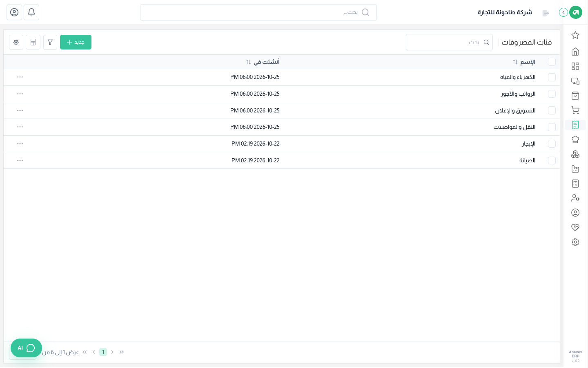Open the customer profile circle icon in sidebar

(575, 213)
